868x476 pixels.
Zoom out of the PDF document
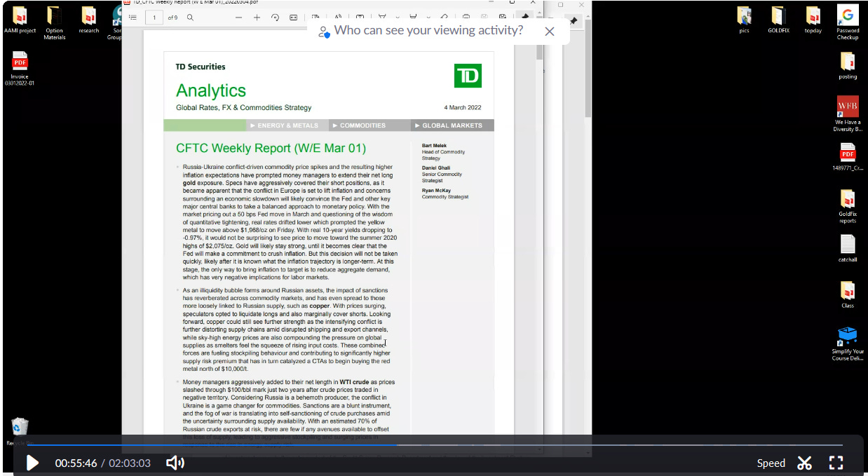tap(238, 18)
